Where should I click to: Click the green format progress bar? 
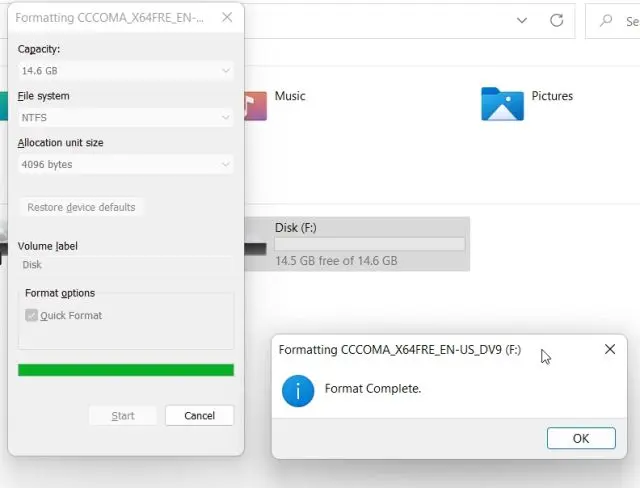click(x=126, y=370)
